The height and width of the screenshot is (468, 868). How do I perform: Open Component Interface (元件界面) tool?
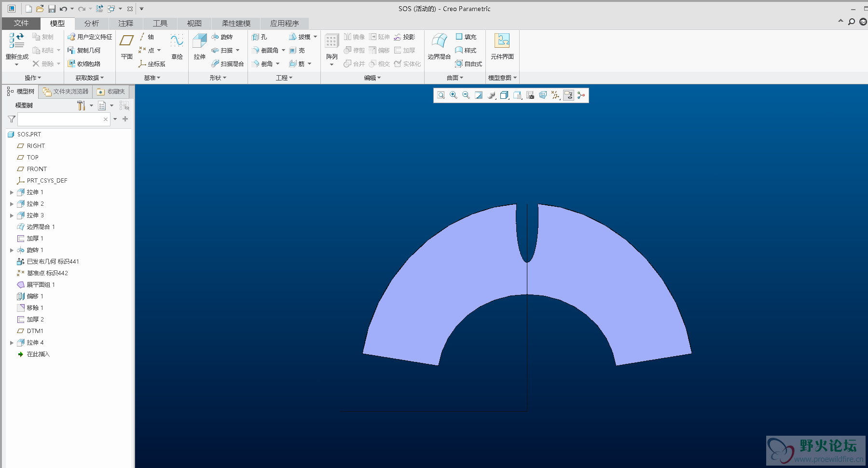click(502, 47)
